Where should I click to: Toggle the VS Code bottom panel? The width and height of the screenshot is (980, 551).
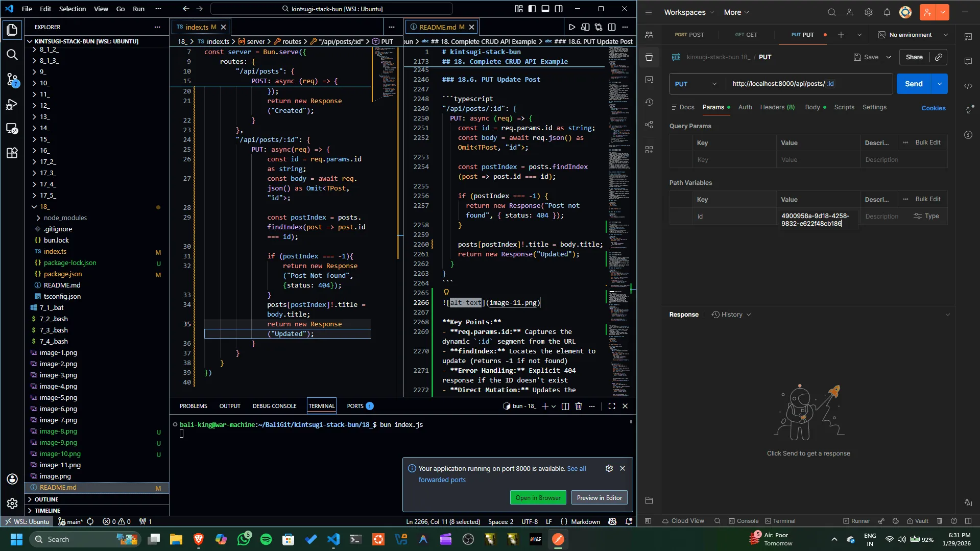pos(545,9)
